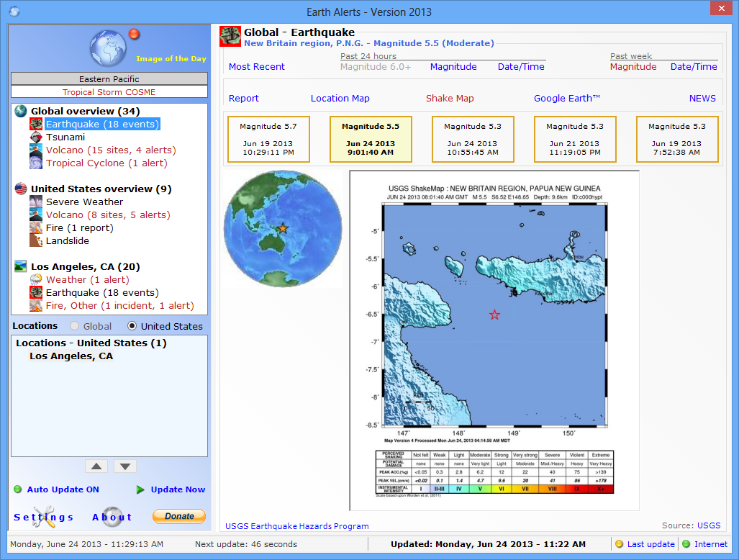Screen dimensions: 739x560
Task: Switch to the Shake Map tab
Action: (x=450, y=98)
